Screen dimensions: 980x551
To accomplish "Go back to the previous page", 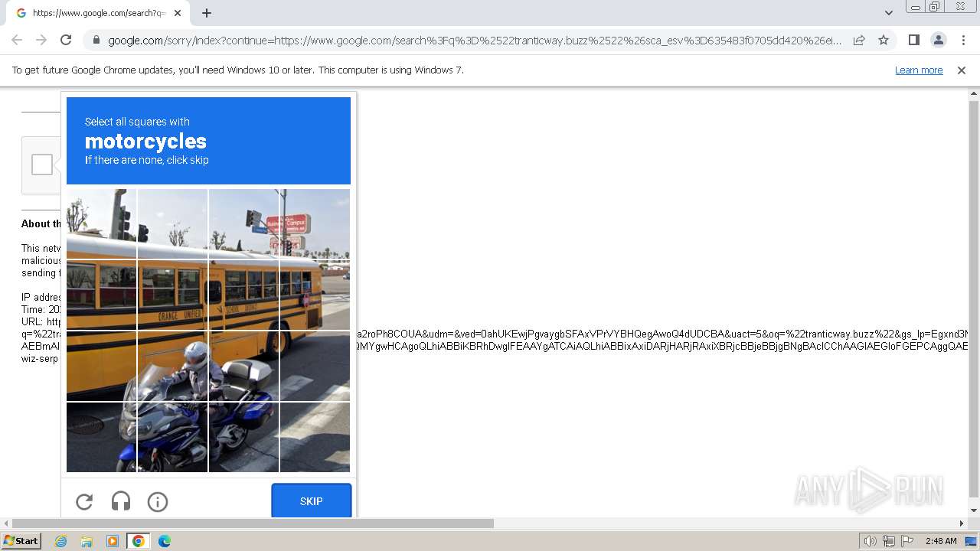I will (17, 40).
